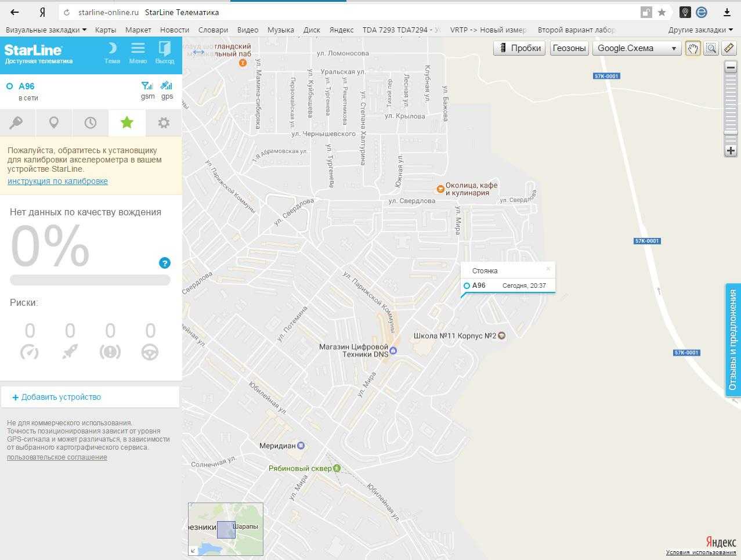
Task: Expand the Другие закладки dropdown
Action: (700, 30)
